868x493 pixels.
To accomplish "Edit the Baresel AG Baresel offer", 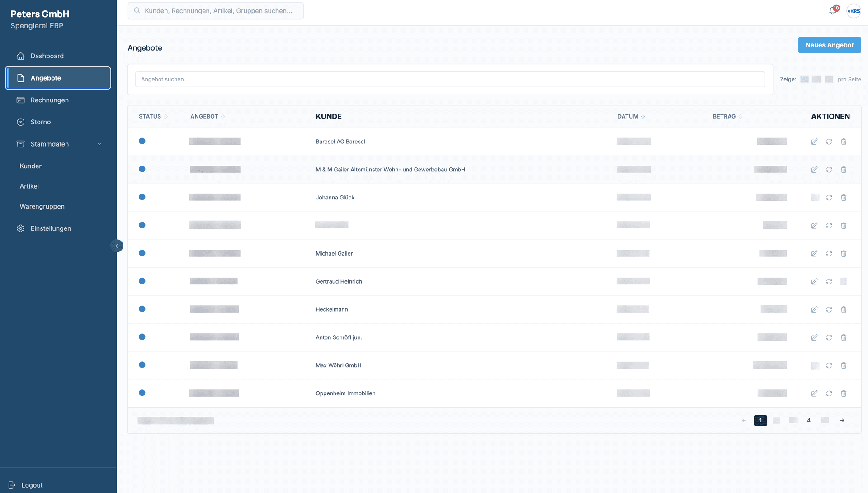I will pyautogui.click(x=814, y=142).
